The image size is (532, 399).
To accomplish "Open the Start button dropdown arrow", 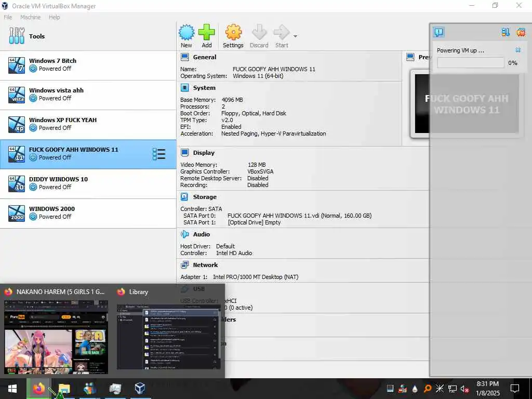I will click(x=295, y=36).
